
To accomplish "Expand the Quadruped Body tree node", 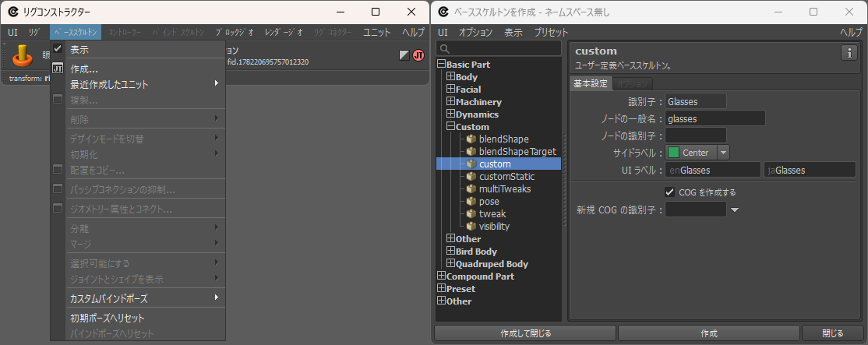I will point(450,264).
